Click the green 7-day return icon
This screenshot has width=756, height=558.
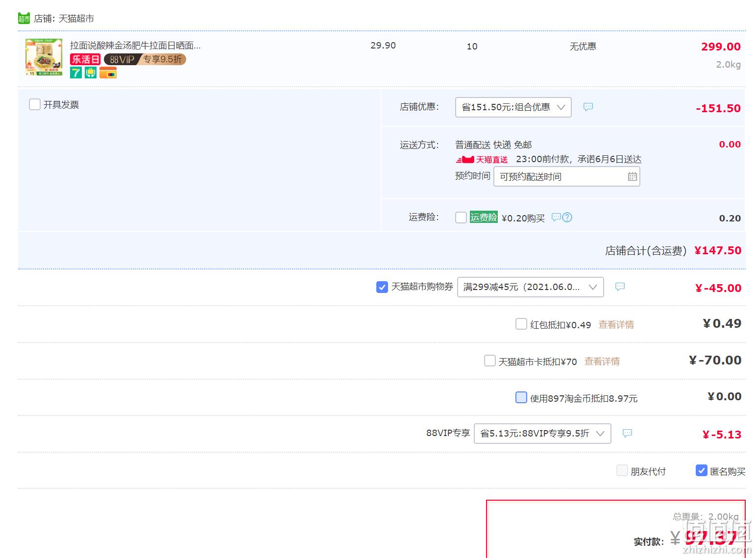coord(76,73)
